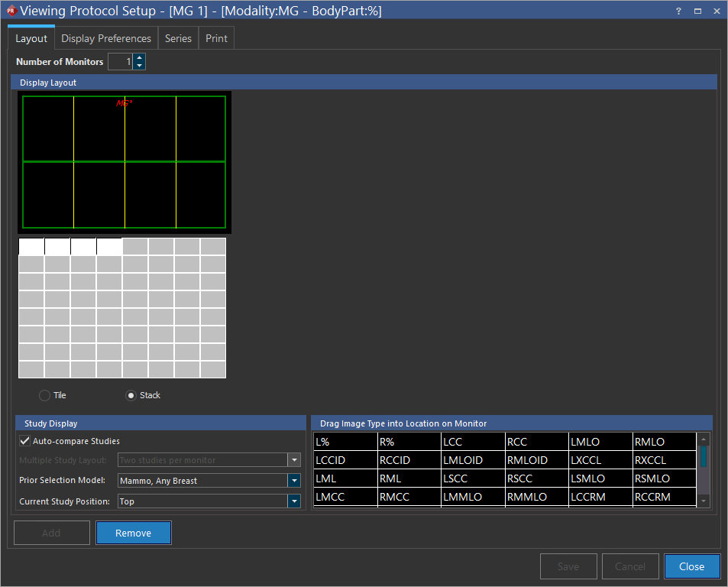The width and height of the screenshot is (728, 587).
Task: Expand Current Study Position dropdown
Action: tap(293, 501)
